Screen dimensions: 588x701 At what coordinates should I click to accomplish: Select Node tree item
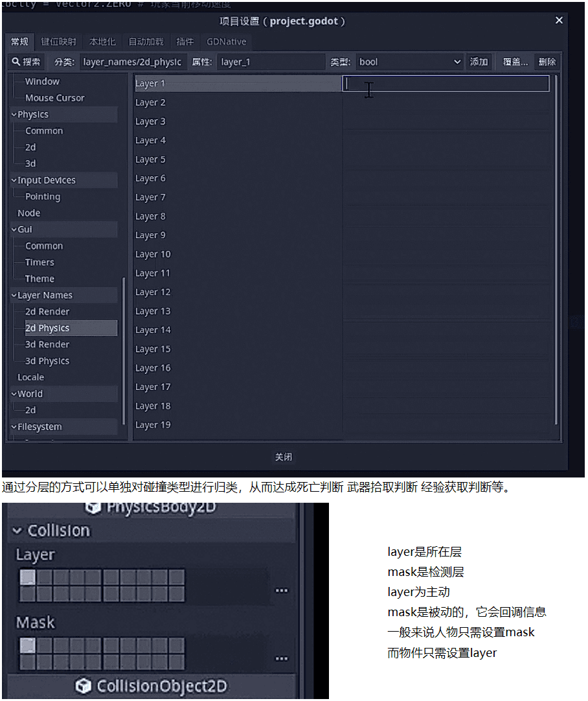coord(28,213)
